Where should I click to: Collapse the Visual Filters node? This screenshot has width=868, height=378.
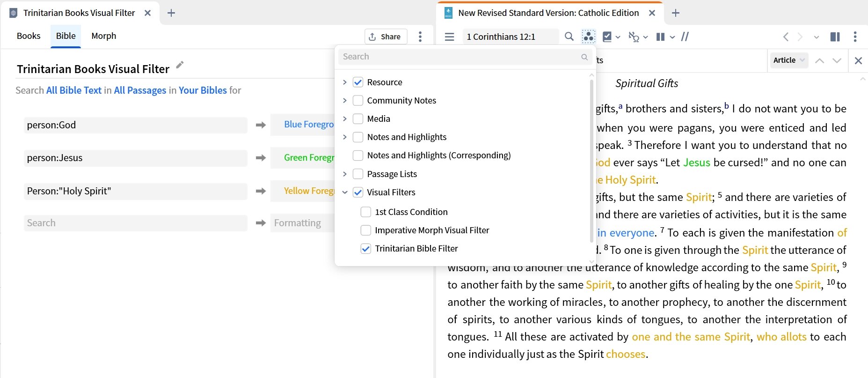coord(345,193)
